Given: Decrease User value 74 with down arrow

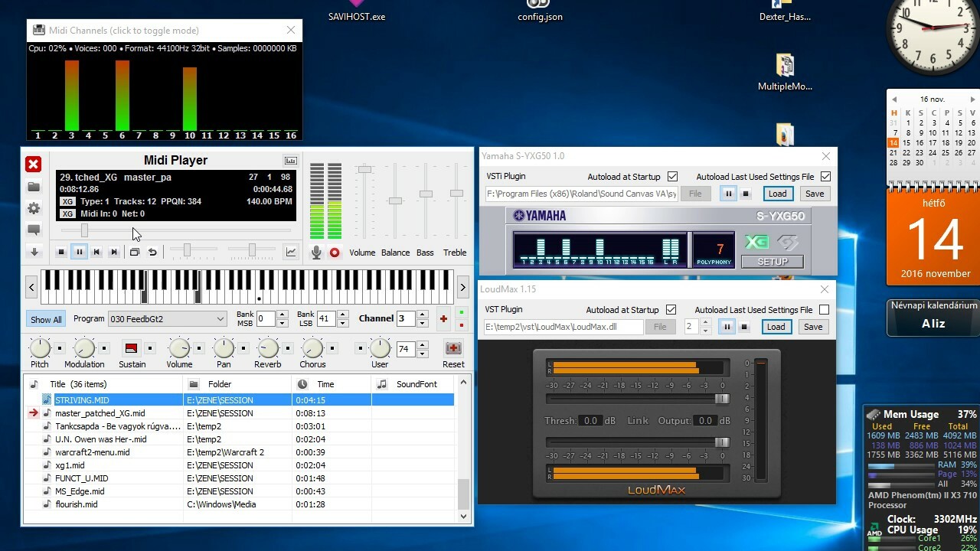Looking at the screenshot, I should click(422, 354).
